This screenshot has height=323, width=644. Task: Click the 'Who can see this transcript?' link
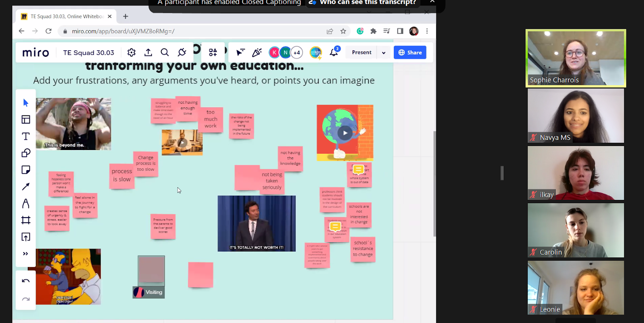[367, 2]
